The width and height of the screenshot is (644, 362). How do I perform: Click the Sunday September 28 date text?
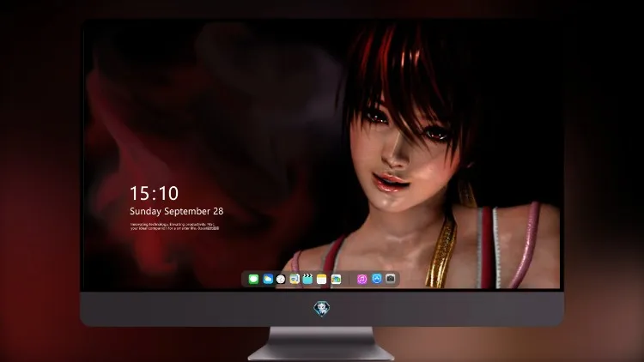(x=177, y=211)
